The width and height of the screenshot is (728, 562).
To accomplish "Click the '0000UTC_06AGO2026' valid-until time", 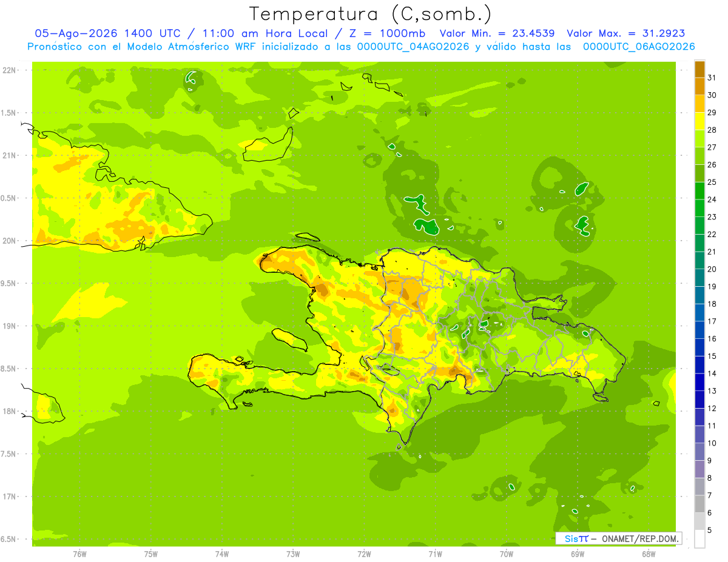I will point(638,47).
